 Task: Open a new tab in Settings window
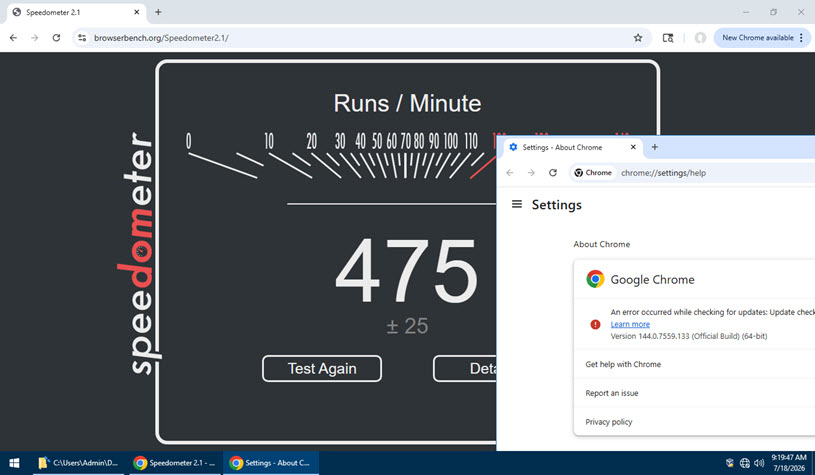point(655,147)
